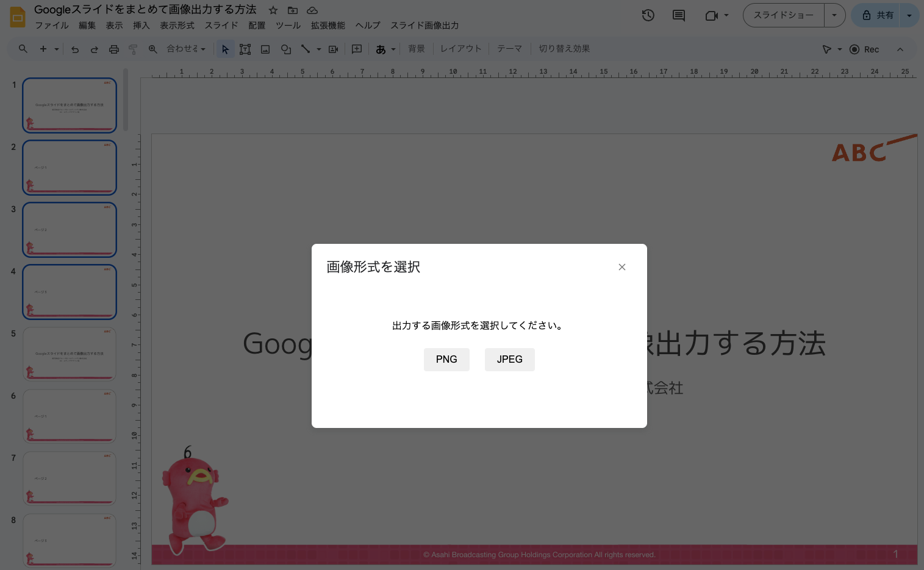924x570 pixels.
Task: Collapse the toolbar with the chevron up
Action: [x=900, y=49]
